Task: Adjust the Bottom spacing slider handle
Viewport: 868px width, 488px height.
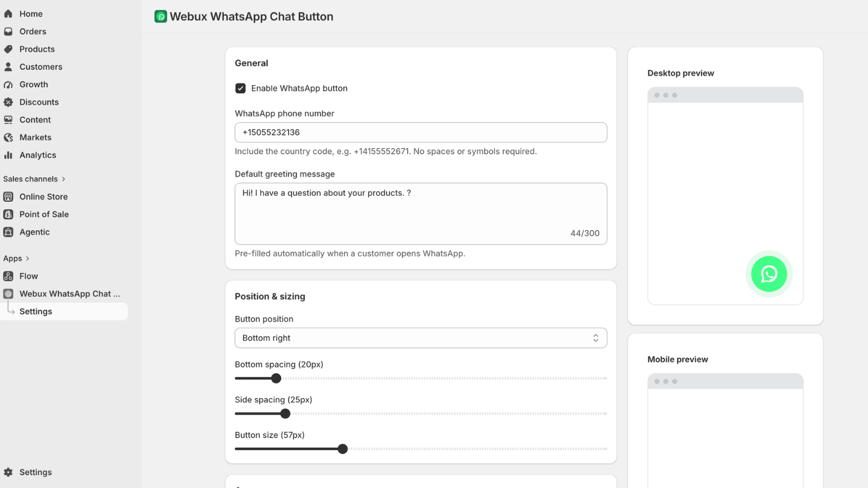Action: click(276, 378)
